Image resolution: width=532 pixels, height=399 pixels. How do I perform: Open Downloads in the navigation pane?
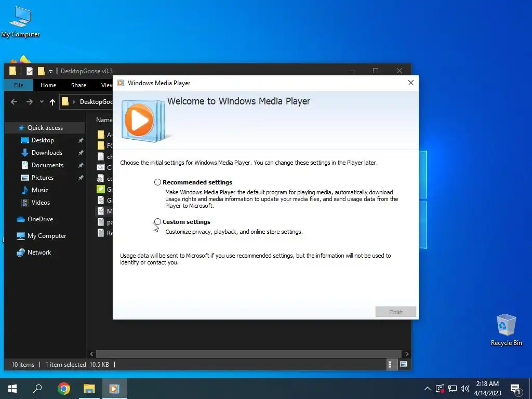tap(47, 153)
